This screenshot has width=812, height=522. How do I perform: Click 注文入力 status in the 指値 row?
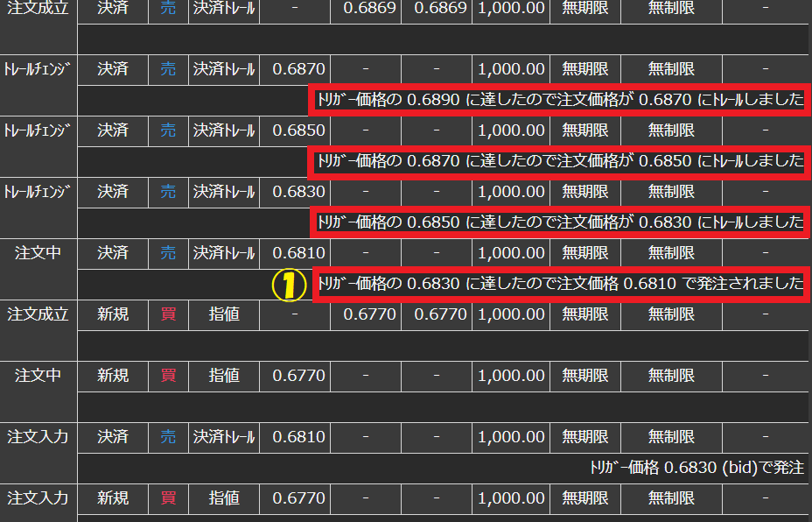[x=38, y=498]
